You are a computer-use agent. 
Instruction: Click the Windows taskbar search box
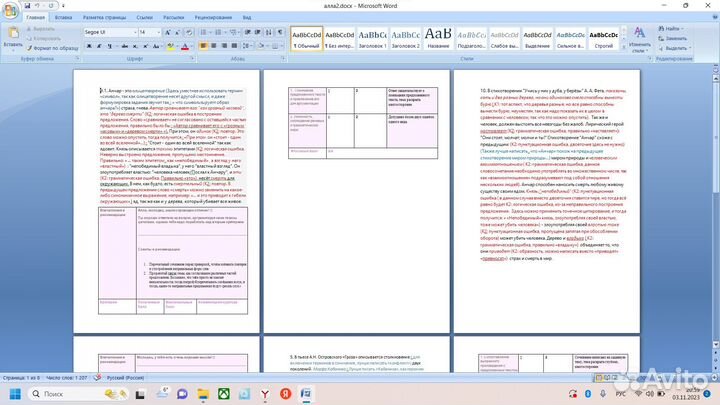(62, 396)
